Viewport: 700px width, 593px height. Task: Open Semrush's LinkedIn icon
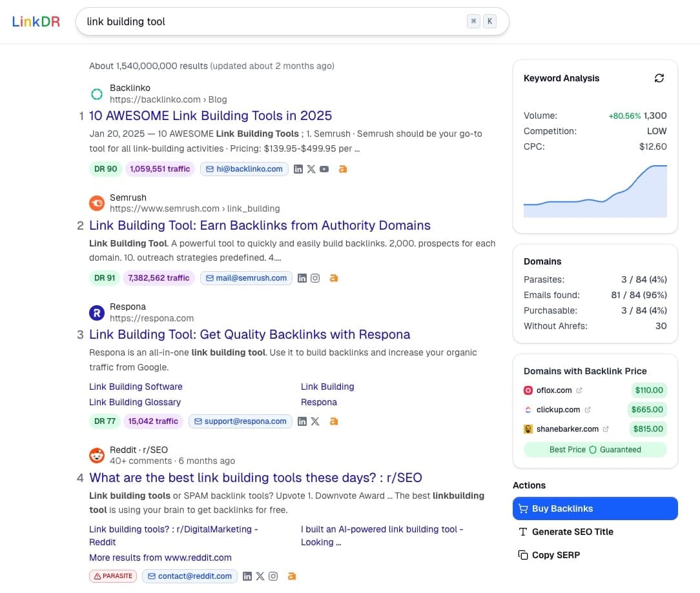(x=302, y=278)
